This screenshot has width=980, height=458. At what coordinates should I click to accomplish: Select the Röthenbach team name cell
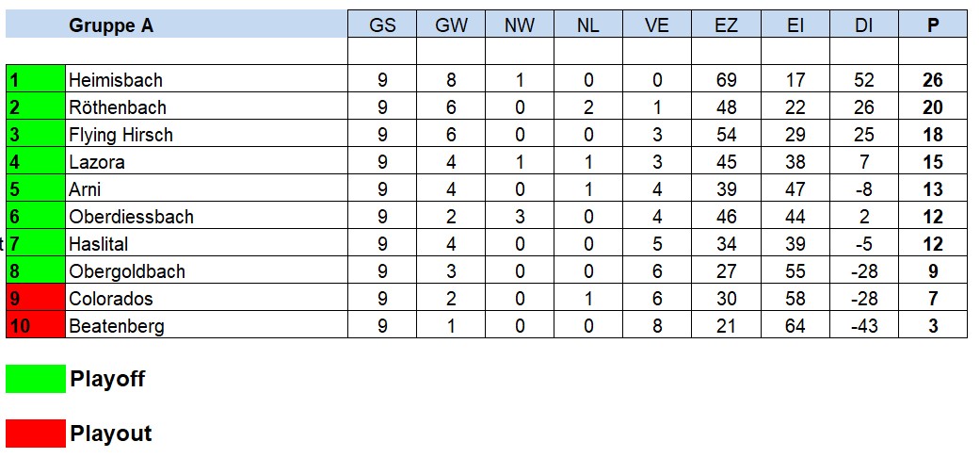(207, 107)
